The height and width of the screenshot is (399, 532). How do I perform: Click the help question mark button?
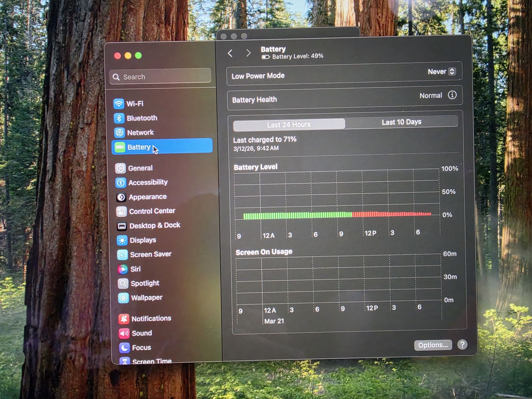462,344
